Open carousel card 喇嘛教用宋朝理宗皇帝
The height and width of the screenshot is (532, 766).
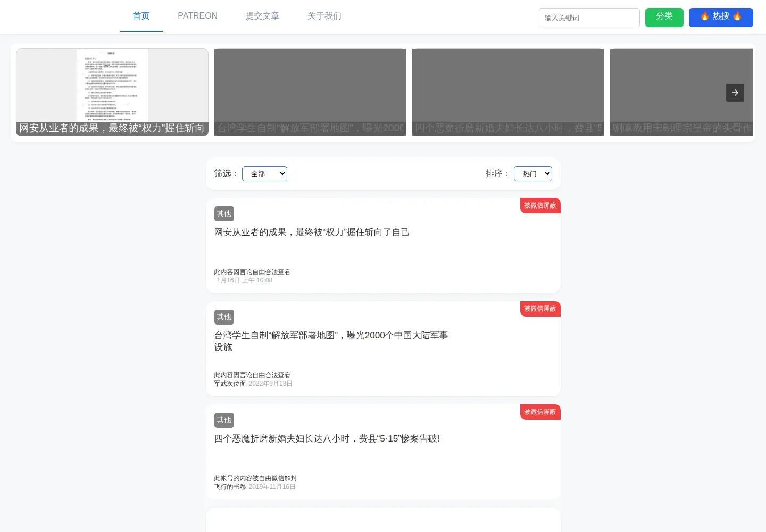pyautogui.click(x=681, y=93)
